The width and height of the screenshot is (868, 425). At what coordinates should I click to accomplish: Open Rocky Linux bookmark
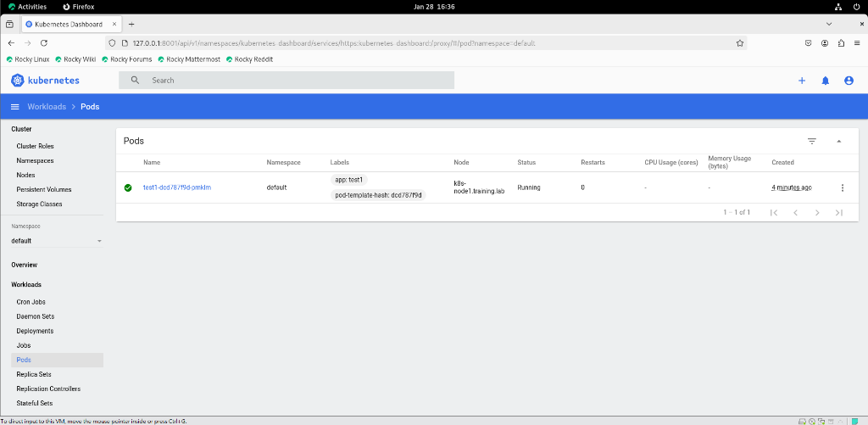point(28,59)
